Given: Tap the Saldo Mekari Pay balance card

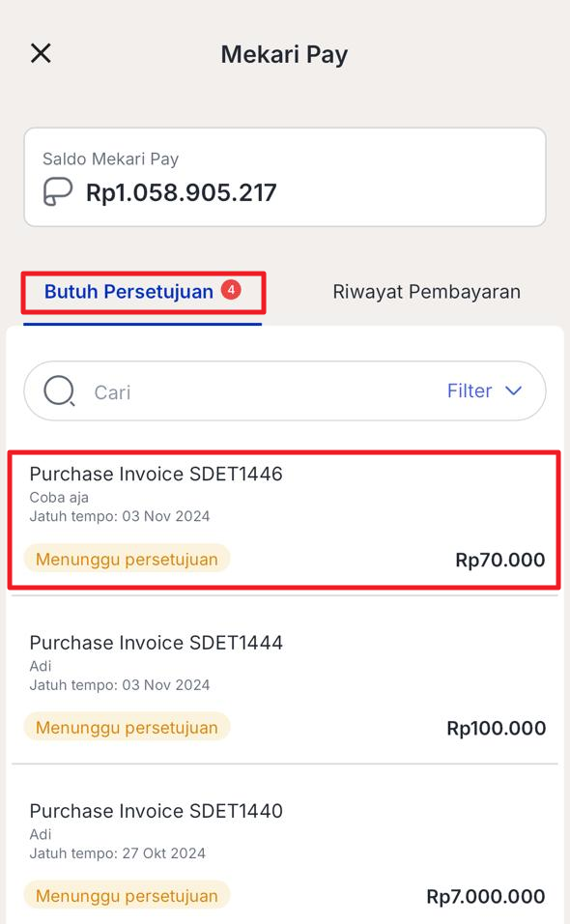Looking at the screenshot, I should (285, 177).
